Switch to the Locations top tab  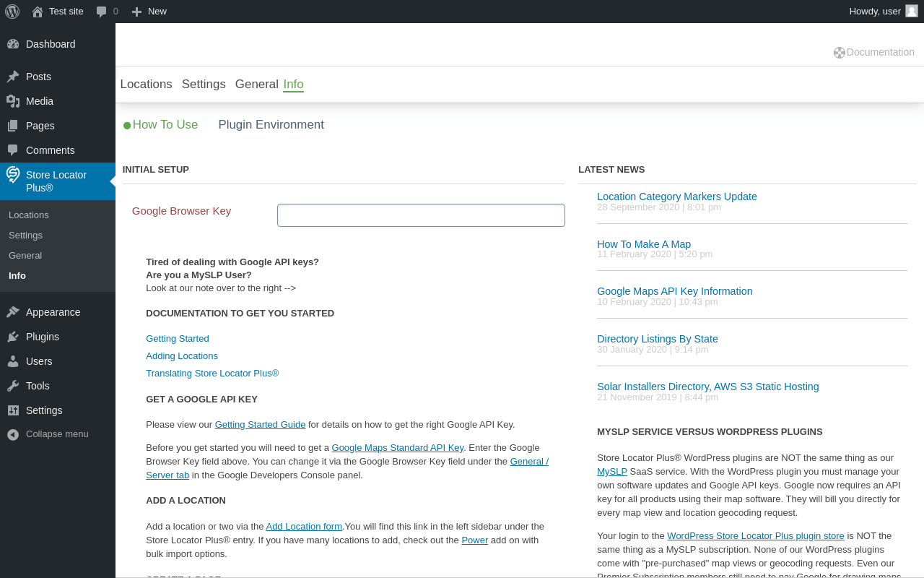[x=146, y=85]
